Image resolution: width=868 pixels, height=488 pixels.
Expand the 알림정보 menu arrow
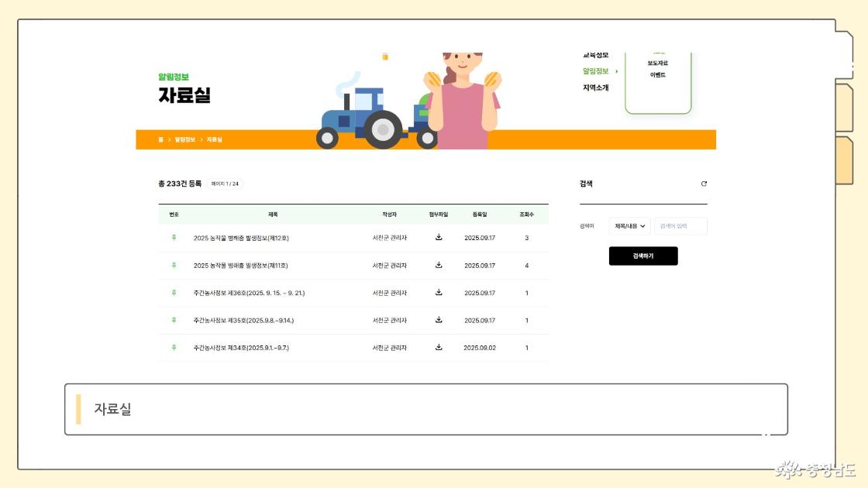coord(617,71)
